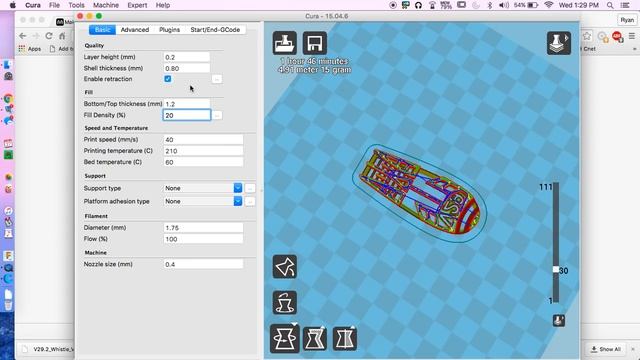Click the Bottom/Top thickness input field
The image size is (640, 360).
pos(187,104)
